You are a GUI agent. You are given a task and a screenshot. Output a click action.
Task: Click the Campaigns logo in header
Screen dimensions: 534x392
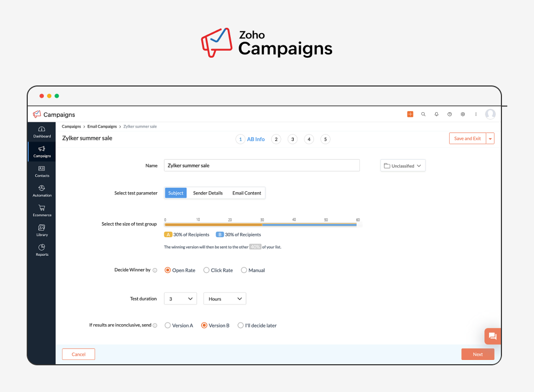point(54,114)
